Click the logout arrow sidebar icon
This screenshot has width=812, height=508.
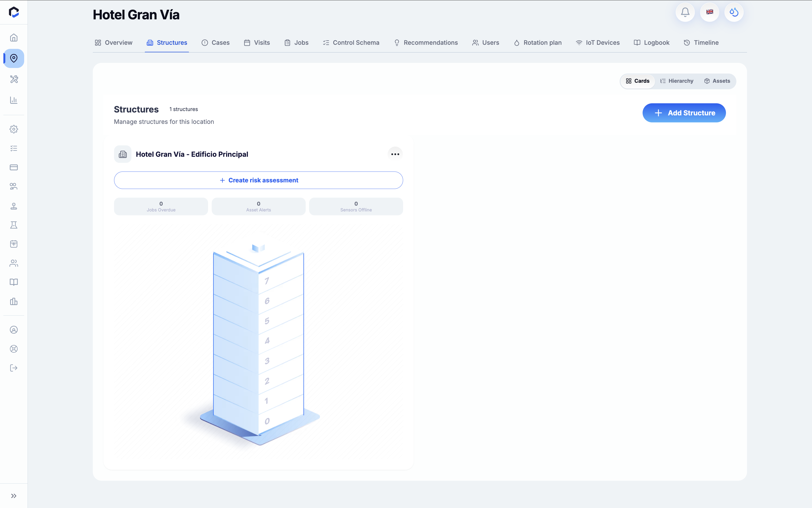tap(14, 368)
